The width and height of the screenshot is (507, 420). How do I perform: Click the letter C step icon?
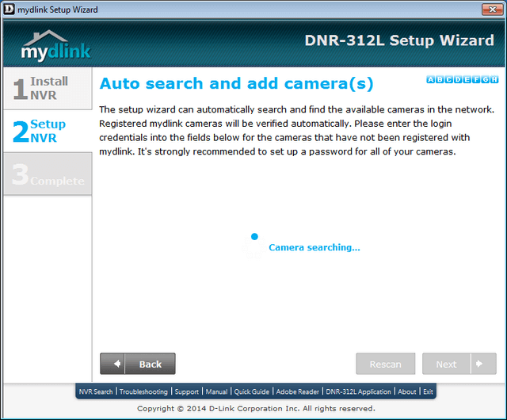click(x=449, y=79)
